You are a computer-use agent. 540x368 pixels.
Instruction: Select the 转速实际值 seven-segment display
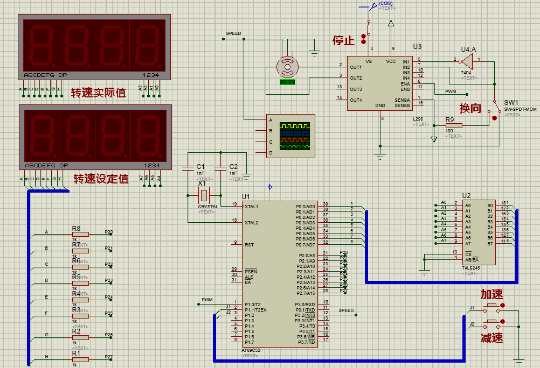(94, 47)
